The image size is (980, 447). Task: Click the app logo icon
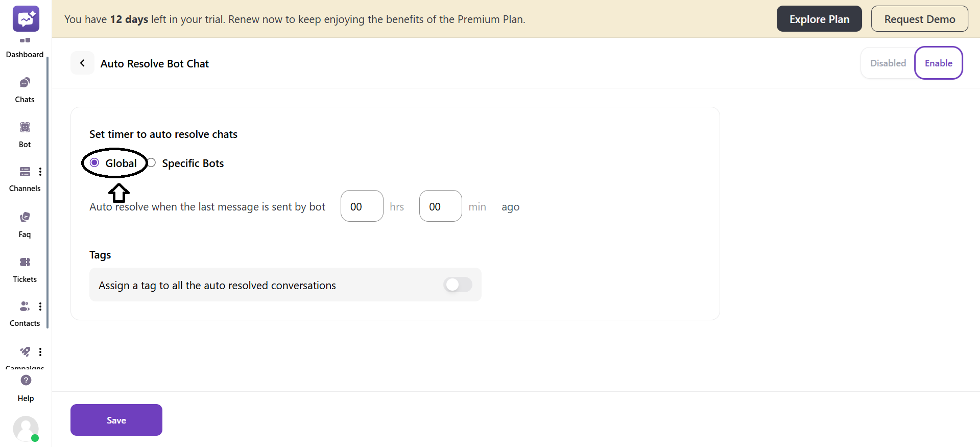[26, 19]
